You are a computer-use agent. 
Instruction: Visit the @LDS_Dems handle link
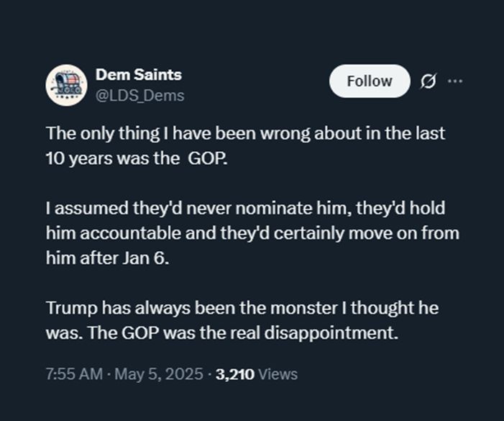[140, 95]
